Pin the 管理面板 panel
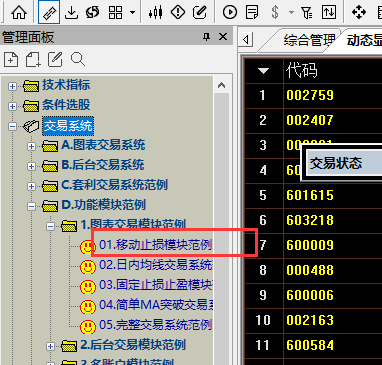The image size is (382, 365). point(207,37)
